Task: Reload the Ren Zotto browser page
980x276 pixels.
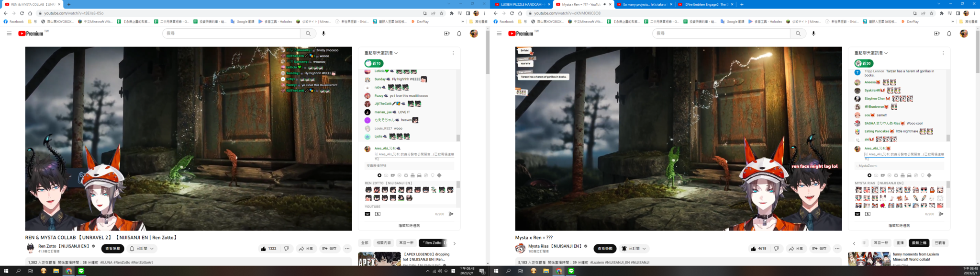Action: tap(22, 13)
